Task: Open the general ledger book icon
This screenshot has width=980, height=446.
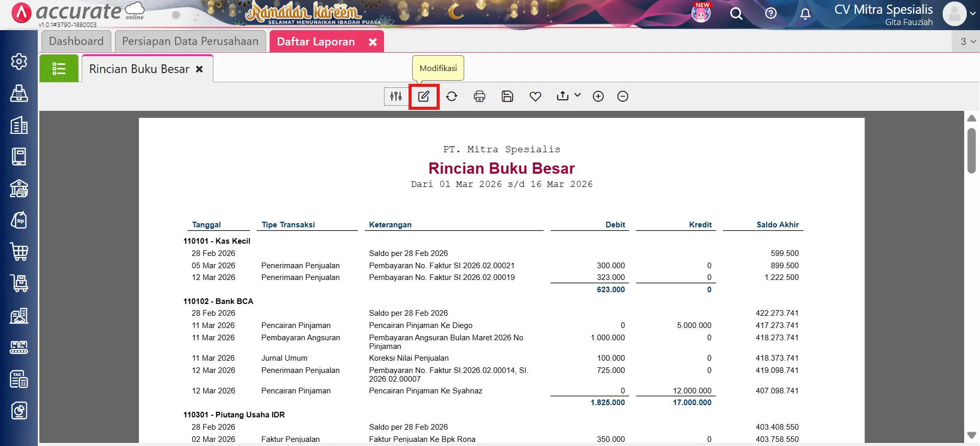Action: click(x=19, y=156)
